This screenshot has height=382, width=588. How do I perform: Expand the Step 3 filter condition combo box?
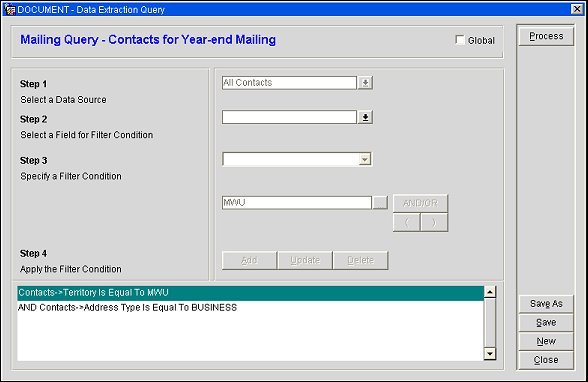click(364, 159)
